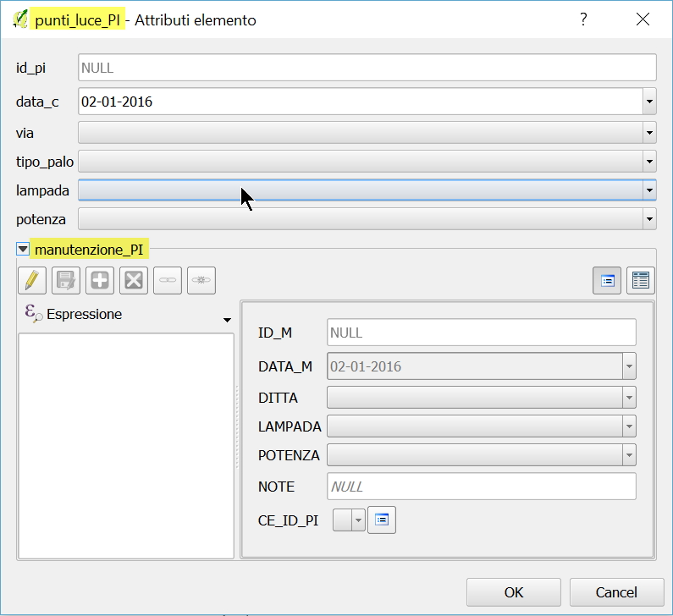Toggle editing mode pencil icon
673x616 pixels.
tap(31, 280)
